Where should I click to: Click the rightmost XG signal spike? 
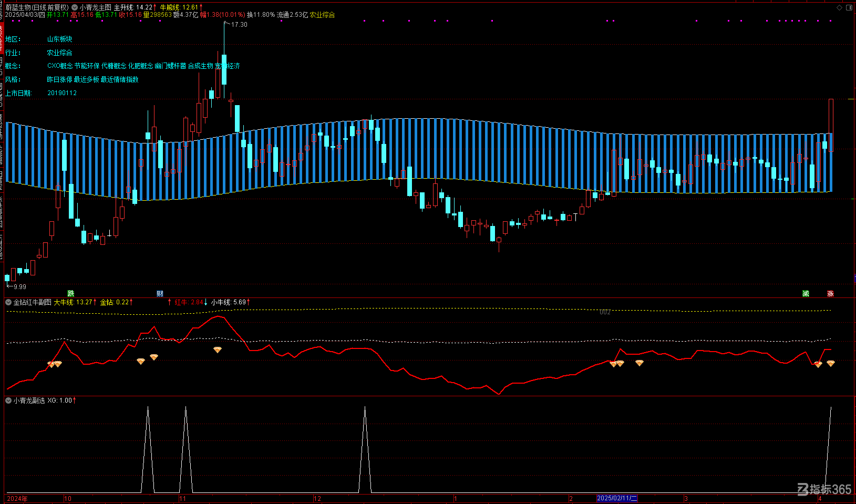point(829,449)
